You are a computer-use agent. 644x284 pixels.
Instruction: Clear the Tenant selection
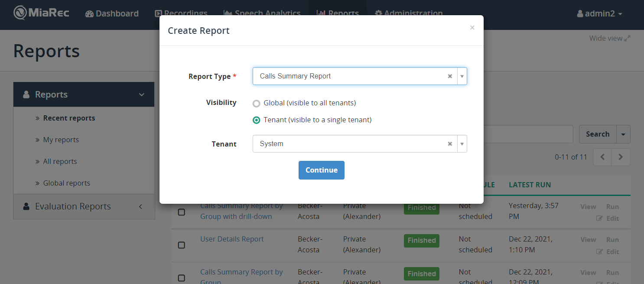tap(450, 144)
